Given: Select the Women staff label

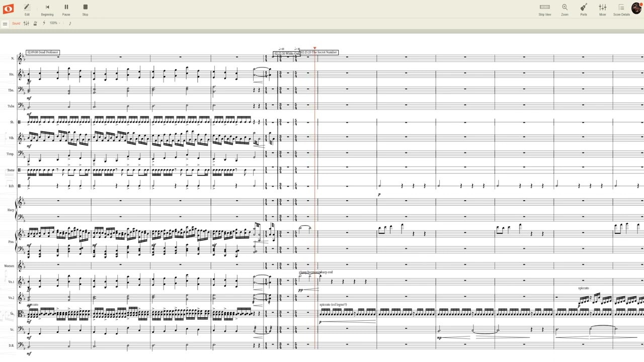Looking at the screenshot, I should tap(9, 265).
